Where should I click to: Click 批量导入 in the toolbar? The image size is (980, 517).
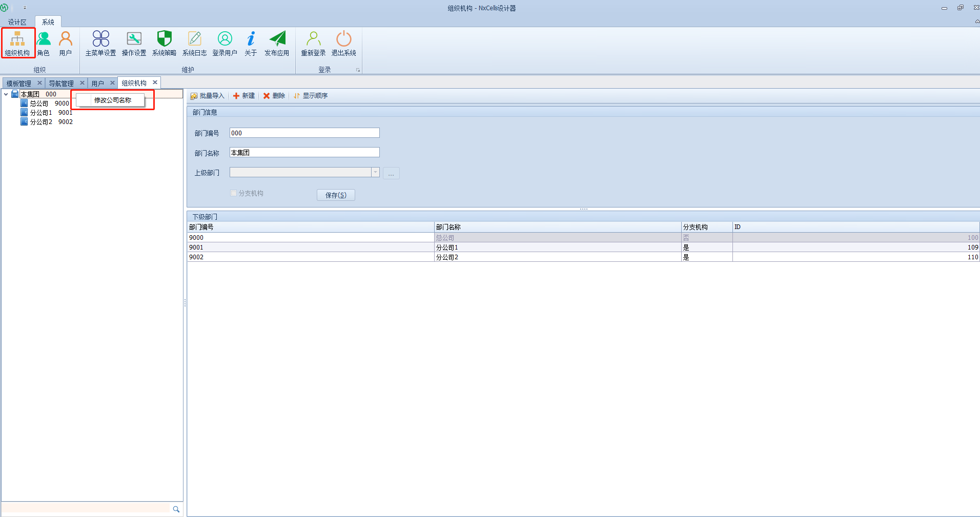[208, 96]
